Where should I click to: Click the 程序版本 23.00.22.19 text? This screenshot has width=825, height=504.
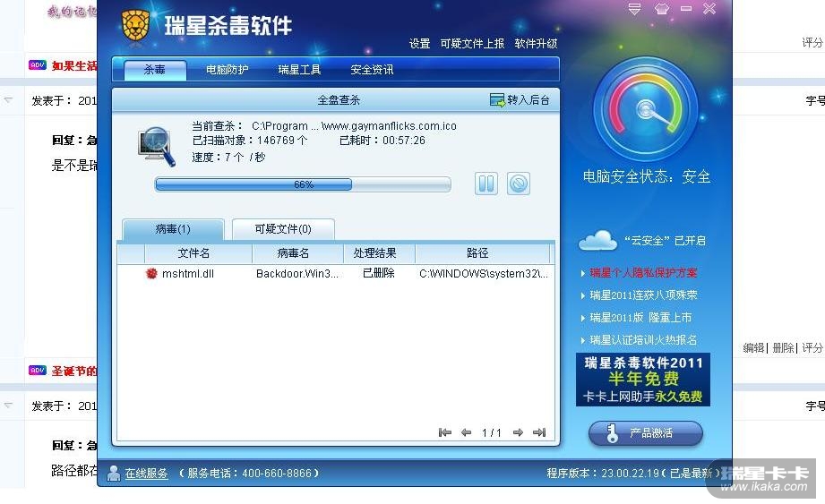pyautogui.click(x=603, y=473)
